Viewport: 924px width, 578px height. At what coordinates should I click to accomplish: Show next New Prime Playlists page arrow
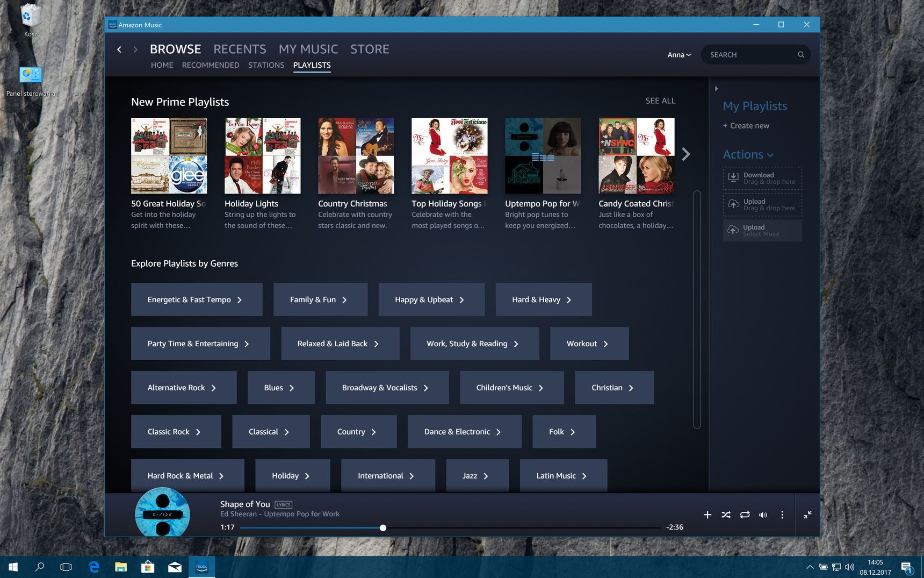coord(685,155)
